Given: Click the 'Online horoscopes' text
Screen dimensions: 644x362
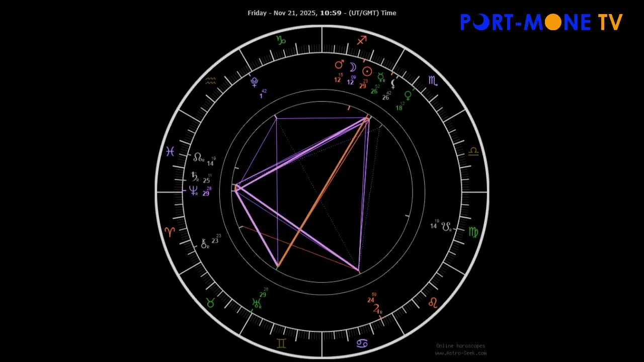Looking at the screenshot, I should 460,346.
